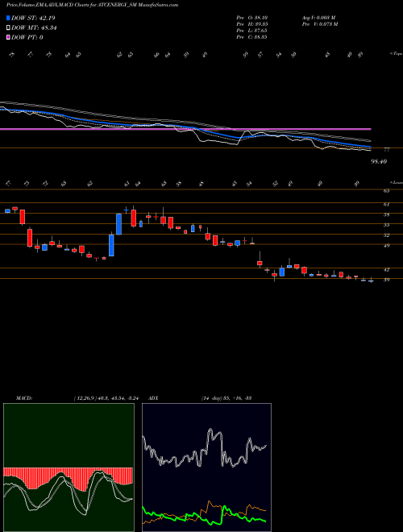Select the ADX panel title label
Viewport: 403px width, 532px height.
[153, 397]
